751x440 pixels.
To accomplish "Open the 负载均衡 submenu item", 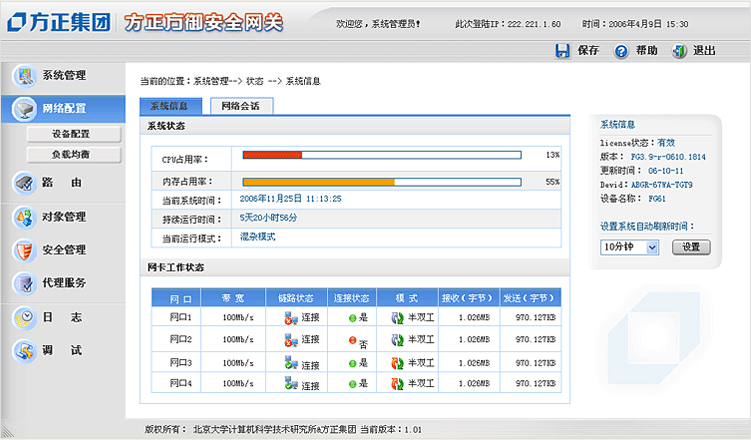I will 74,155.
